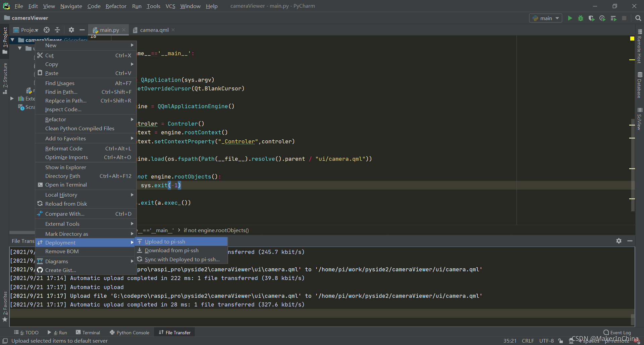Choose Sync with Deployed to pi-ssh

(x=181, y=259)
